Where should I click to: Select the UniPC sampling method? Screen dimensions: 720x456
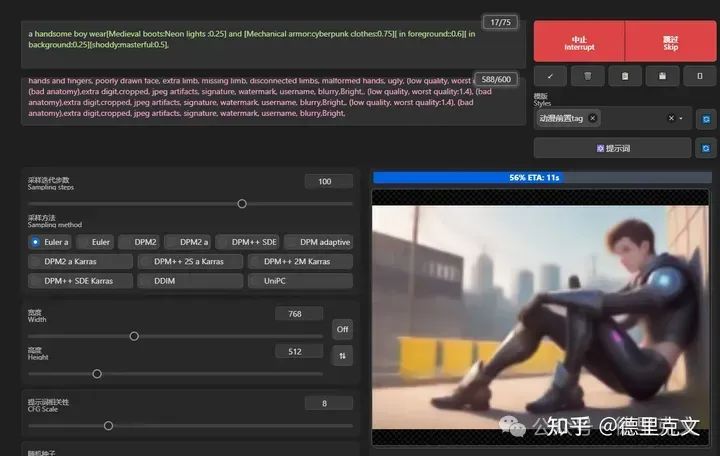tap(300, 281)
